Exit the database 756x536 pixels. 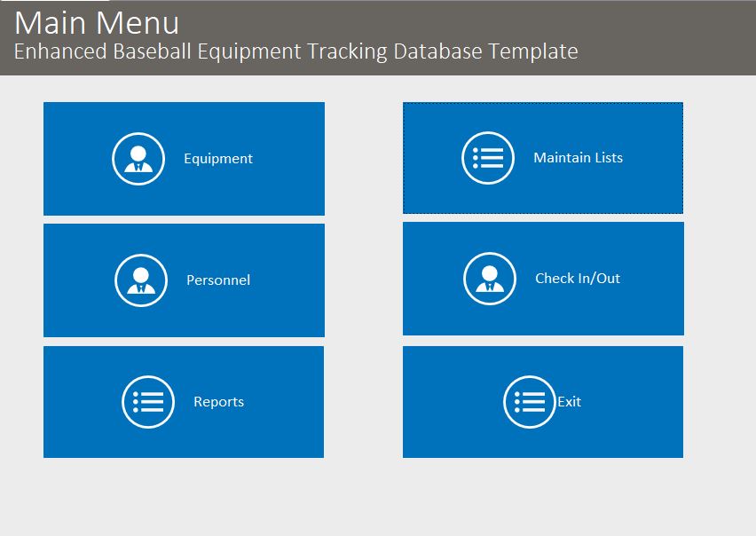point(543,401)
